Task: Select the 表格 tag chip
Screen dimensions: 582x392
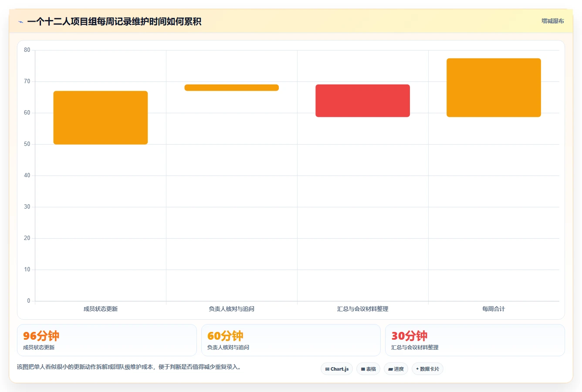Action: (368, 369)
